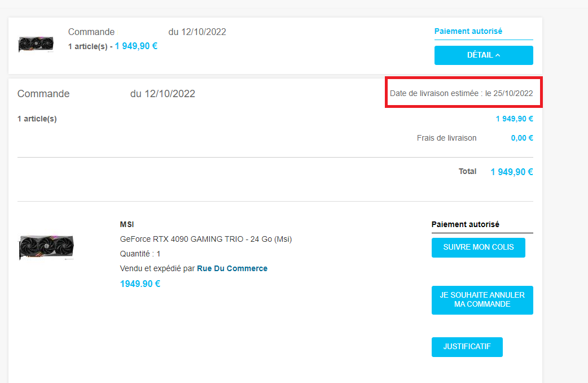This screenshot has width=588, height=383.
Task: Click the MSI brand label
Action: 127,224
